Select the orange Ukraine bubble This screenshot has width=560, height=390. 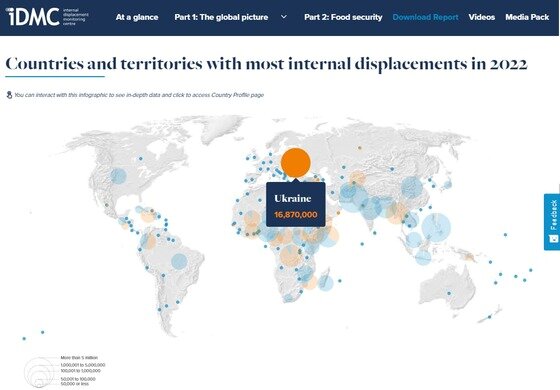pyautogui.click(x=296, y=162)
